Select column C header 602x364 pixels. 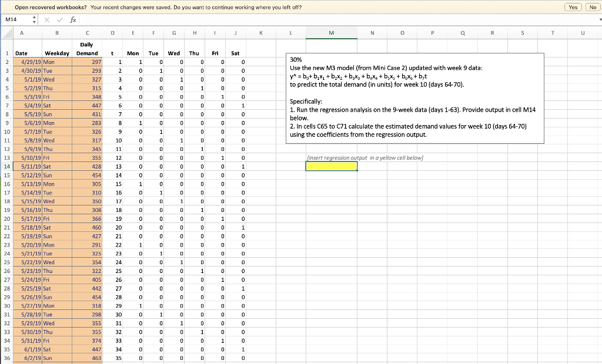(x=88, y=33)
